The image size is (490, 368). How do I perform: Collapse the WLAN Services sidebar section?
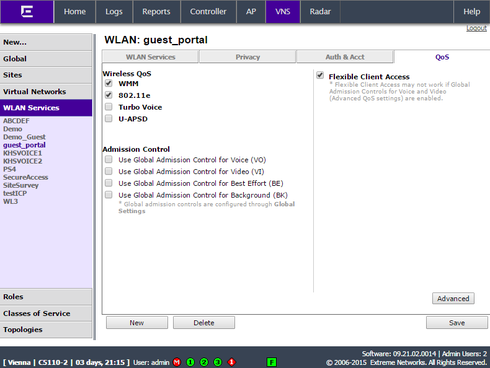pos(46,108)
